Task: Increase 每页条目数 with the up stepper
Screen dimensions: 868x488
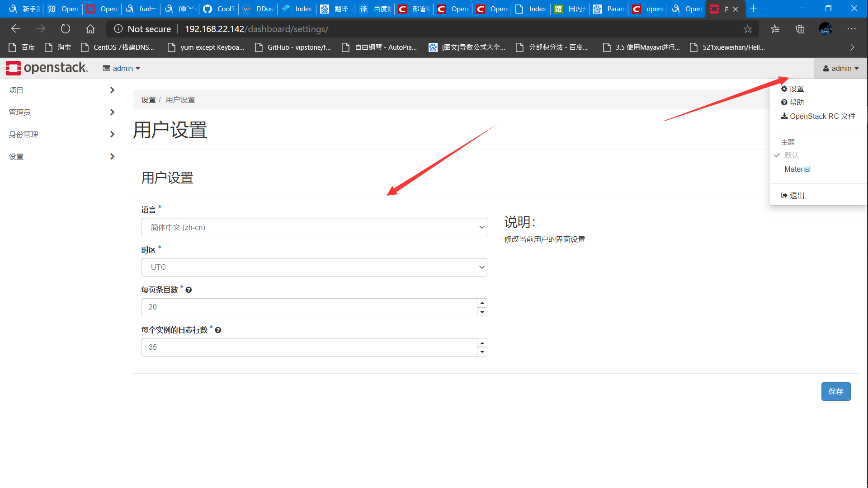Action: [x=481, y=303]
